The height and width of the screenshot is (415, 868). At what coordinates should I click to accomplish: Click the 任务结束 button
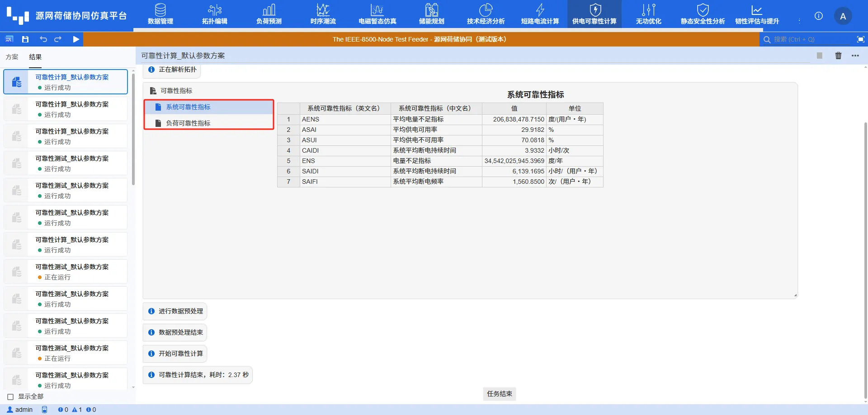499,394
